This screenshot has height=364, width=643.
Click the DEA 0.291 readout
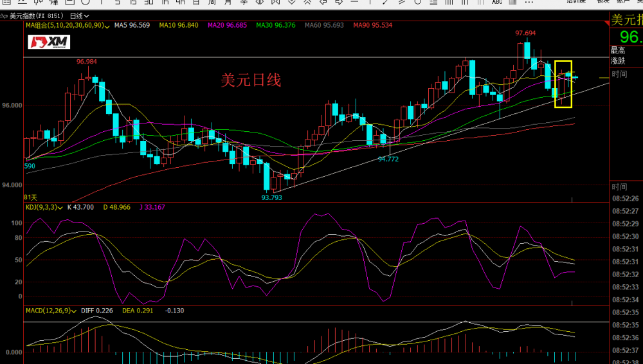click(138, 311)
